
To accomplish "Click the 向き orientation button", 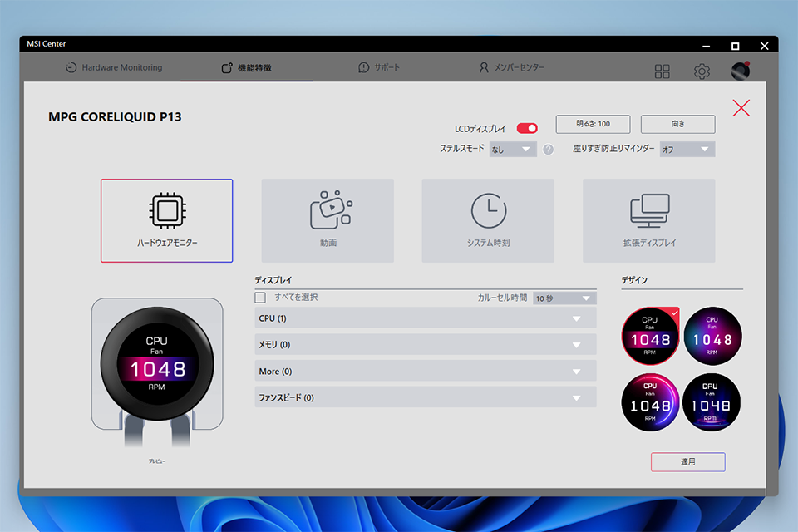I will click(678, 124).
